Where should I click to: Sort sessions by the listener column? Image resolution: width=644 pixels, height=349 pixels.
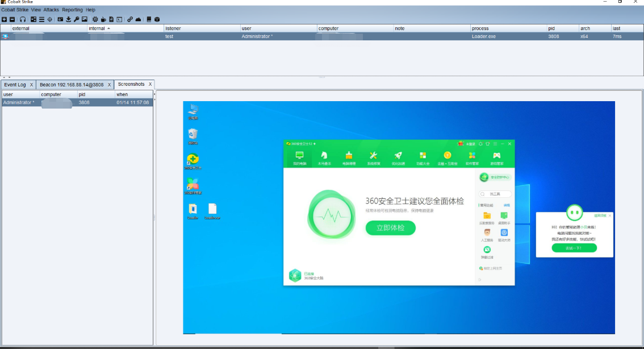[x=202, y=28]
